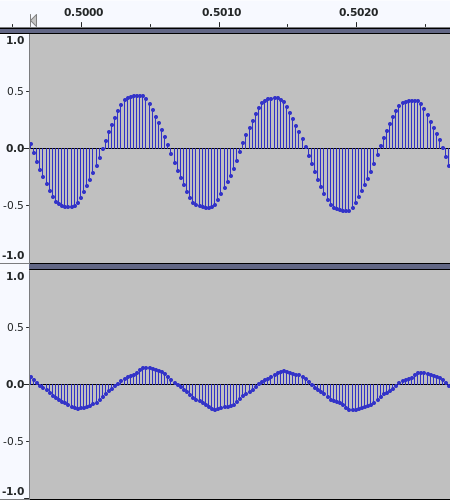450x500 pixels.
Task: Click the minor tick between 0.5000 and 0.5010
Action: (151, 25)
